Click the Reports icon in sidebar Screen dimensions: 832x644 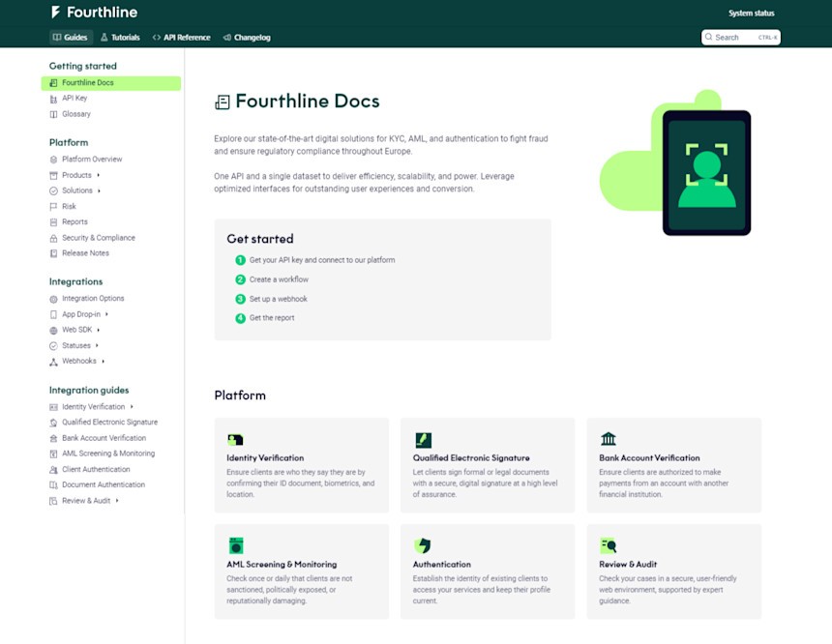(x=53, y=222)
